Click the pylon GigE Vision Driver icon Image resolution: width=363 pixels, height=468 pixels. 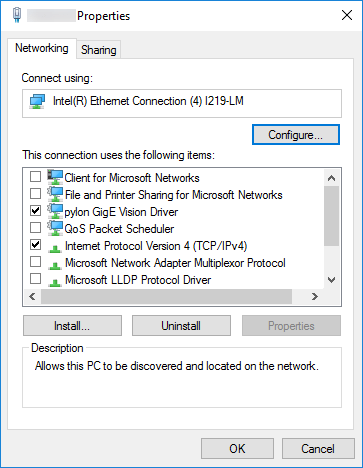pos(55,211)
